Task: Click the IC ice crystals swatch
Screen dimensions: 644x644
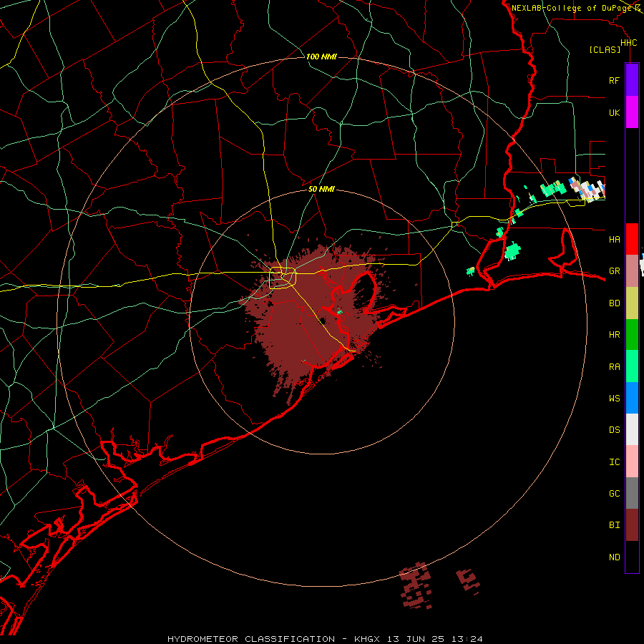Action: (632, 462)
